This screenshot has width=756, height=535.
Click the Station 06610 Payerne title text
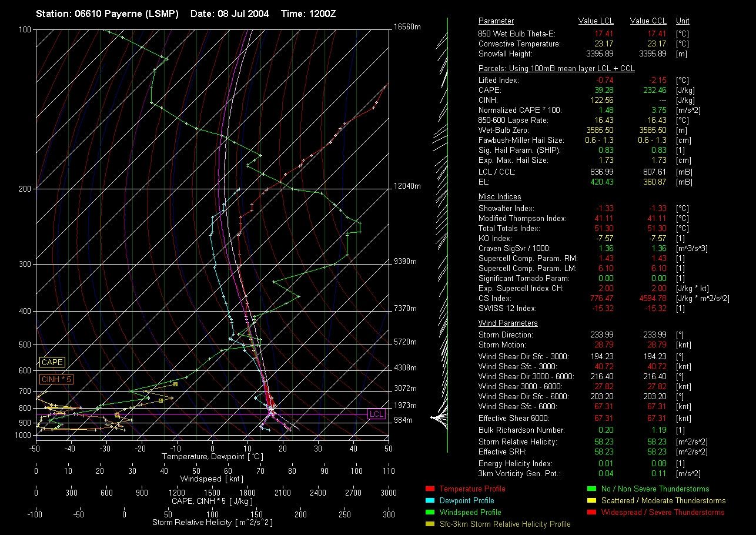107,14
